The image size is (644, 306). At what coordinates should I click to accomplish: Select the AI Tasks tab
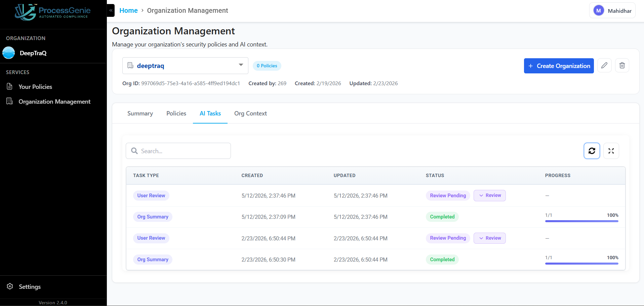pyautogui.click(x=210, y=113)
